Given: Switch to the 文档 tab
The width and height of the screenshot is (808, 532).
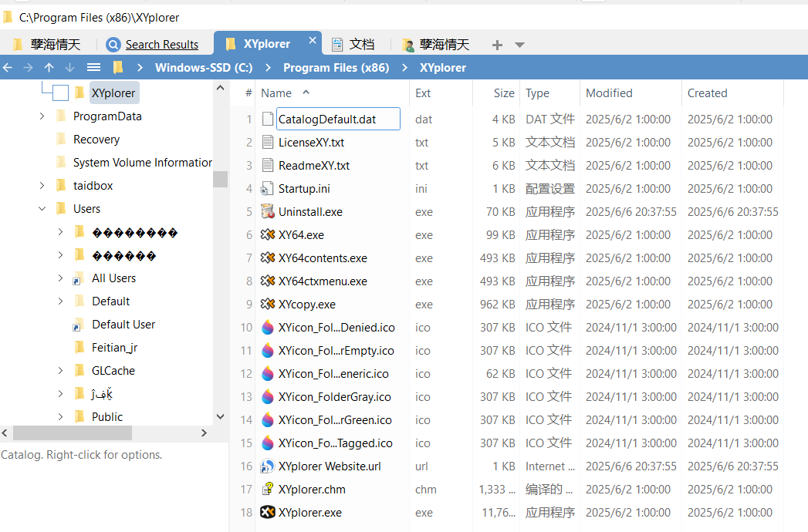Looking at the screenshot, I should [x=354, y=45].
